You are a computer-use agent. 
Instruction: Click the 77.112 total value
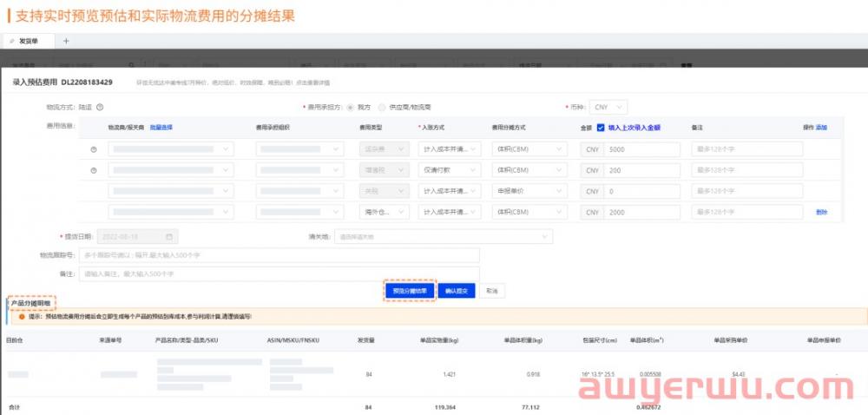coord(531,408)
